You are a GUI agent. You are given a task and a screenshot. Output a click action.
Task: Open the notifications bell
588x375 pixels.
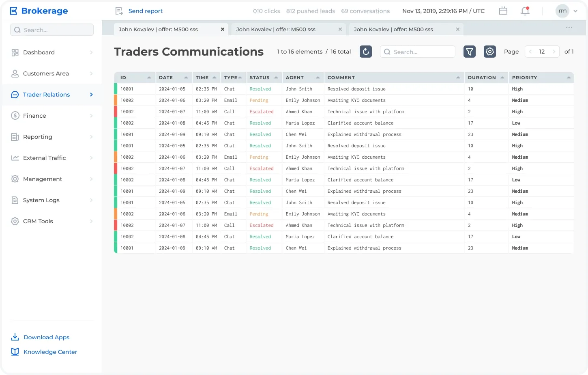point(525,11)
